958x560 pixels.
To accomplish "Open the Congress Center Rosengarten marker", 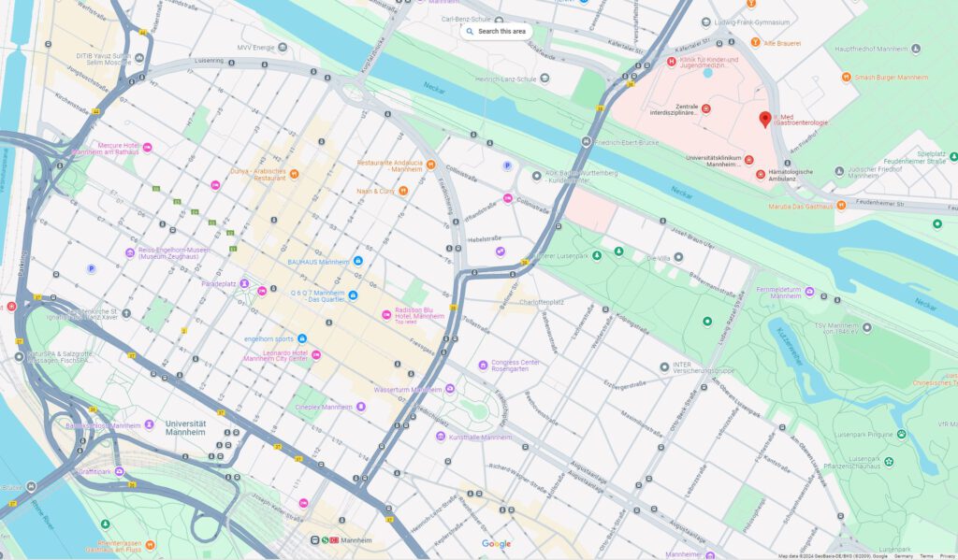I will (x=483, y=366).
